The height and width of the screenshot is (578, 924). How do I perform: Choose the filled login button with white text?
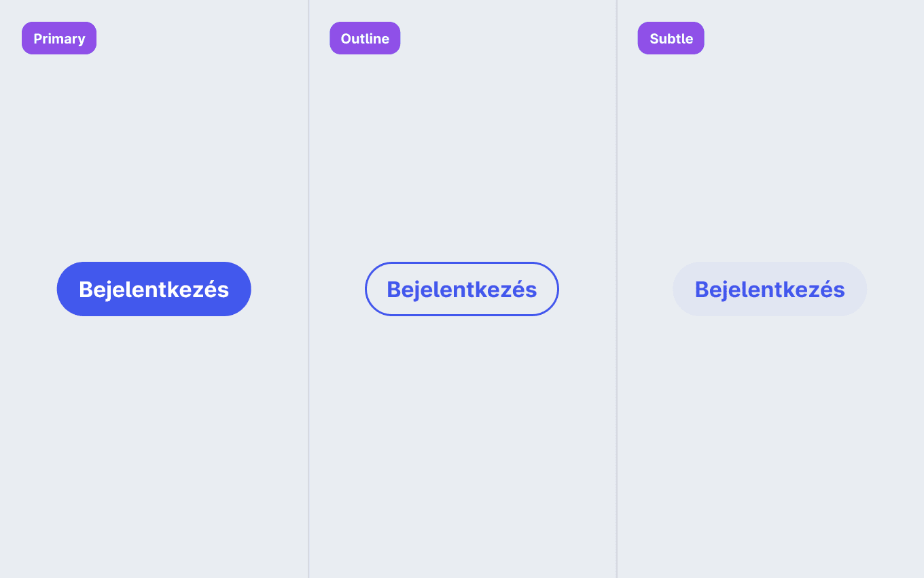click(x=154, y=289)
